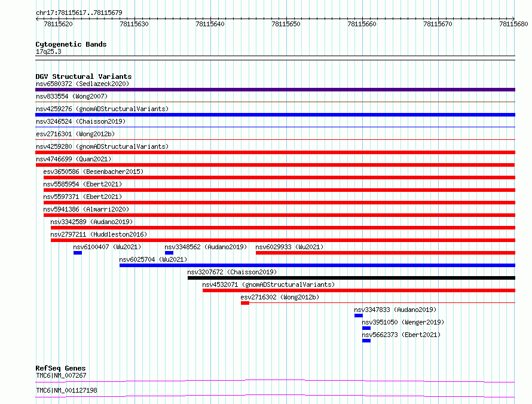Click the nsv5662373 (Ebert2021) blue marker
This screenshot has width=532, height=404.
(366, 341)
